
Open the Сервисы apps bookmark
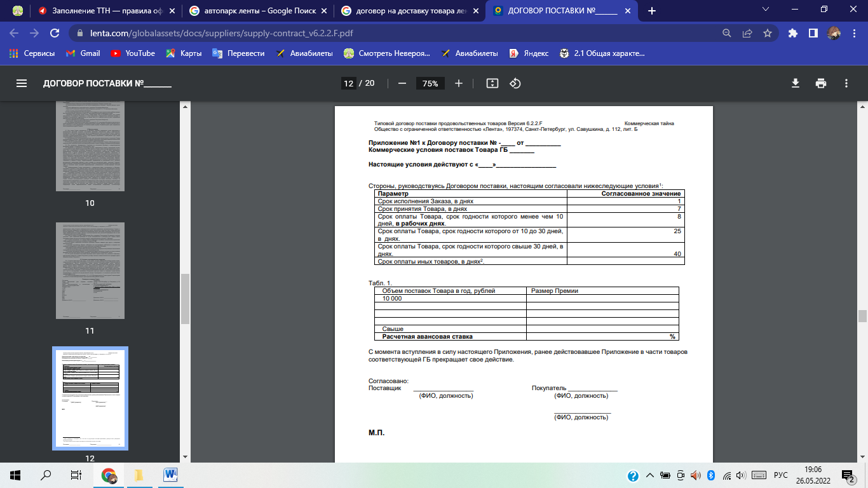32,53
